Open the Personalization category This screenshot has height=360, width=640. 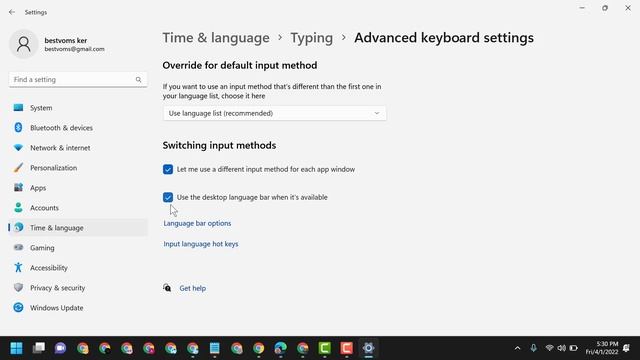[78, 168]
